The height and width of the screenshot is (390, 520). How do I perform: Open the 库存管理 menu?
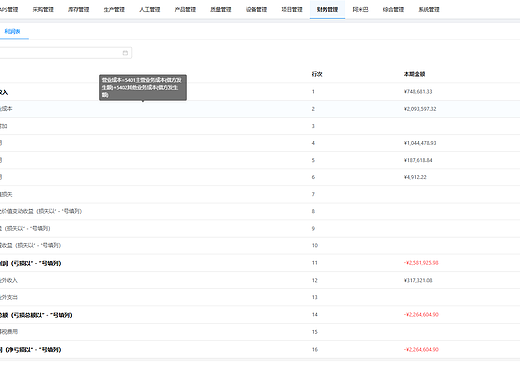[x=79, y=9]
